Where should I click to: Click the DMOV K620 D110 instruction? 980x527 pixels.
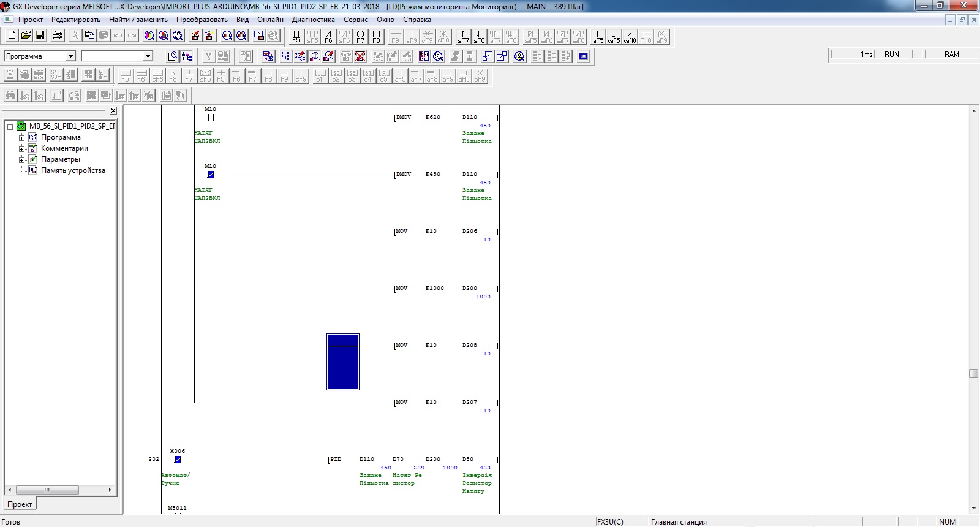pyautogui.click(x=447, y=117)
